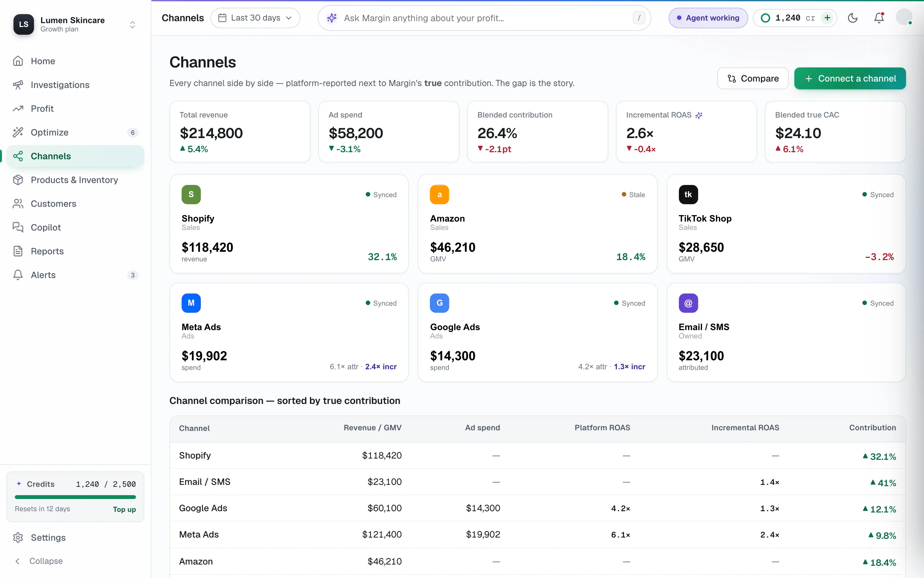Viewport: 924px width, 578px height.
Task: Click the calendar icon in date picker
Action: coord(222,18)
